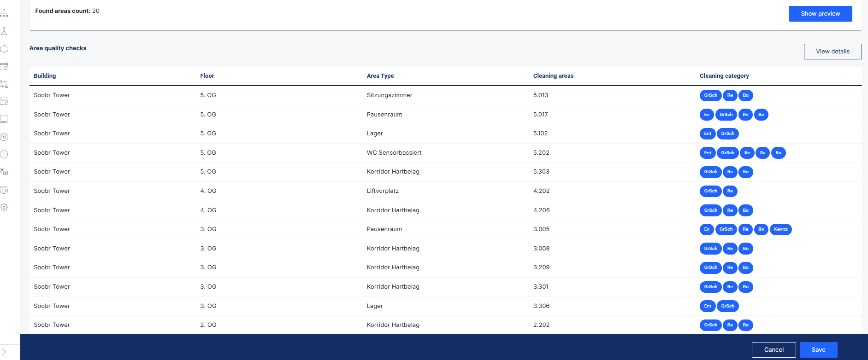Image resolution: width=868 pixels, height=360 pixels.
Task: Click the Area quality checks heading
Action: click(x=58, y=48)
